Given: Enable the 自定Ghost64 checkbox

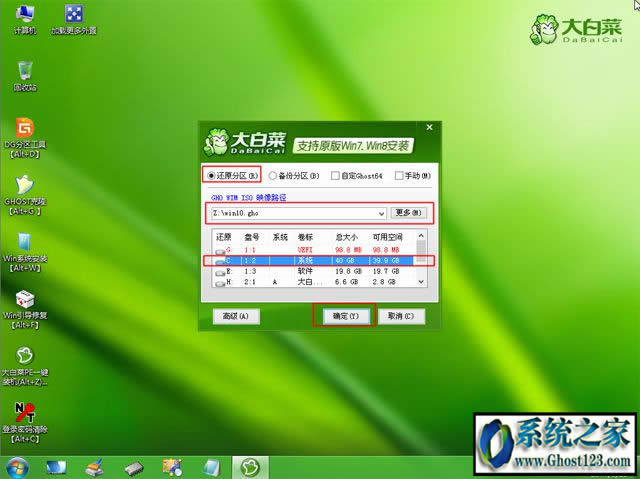Looking at the screenshot, I should pyautogui.click(x=336, y=175).
